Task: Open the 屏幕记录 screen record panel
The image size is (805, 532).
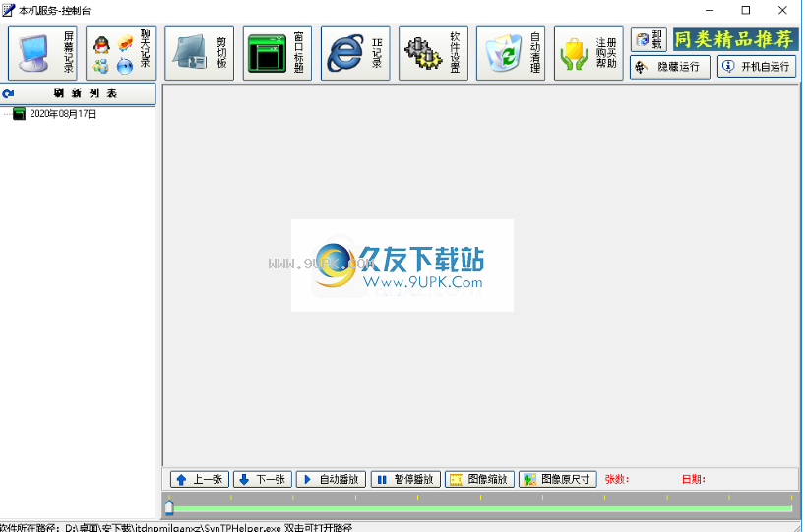Action: pos(42,53)
